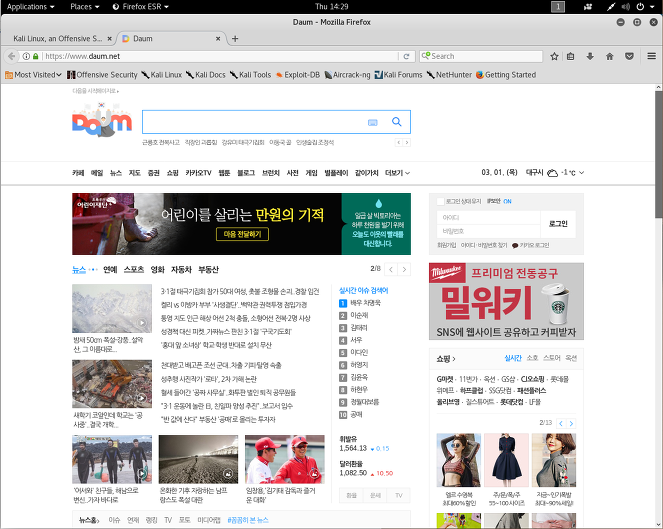Switch to the Kali Linux tab
Viewport: 663px width, 529px height.
[58, 38]
